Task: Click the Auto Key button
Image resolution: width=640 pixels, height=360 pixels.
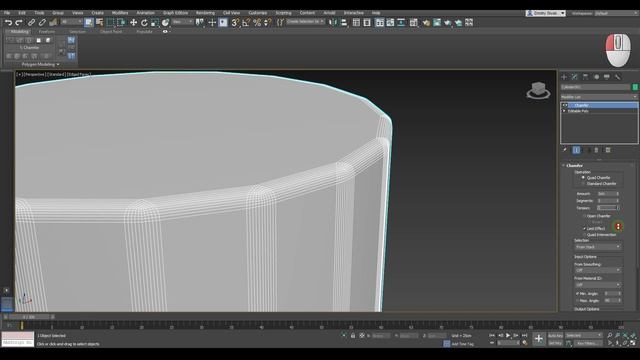Action: tap(555, 336)
